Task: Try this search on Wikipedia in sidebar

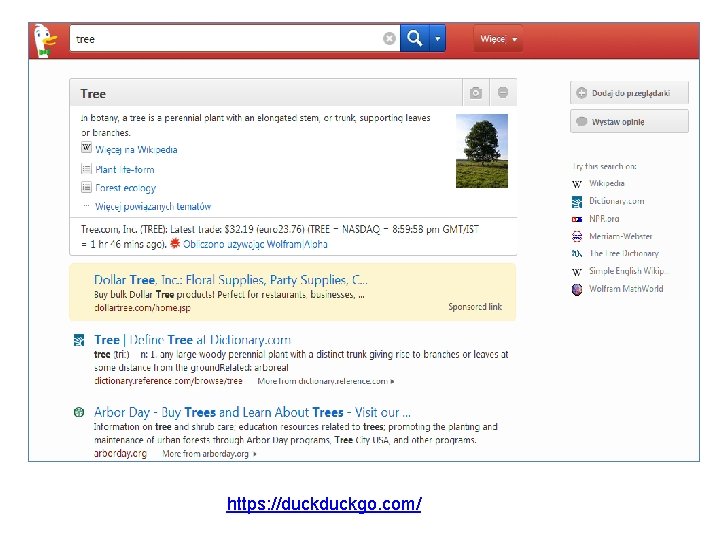Action: pos(607,183)
